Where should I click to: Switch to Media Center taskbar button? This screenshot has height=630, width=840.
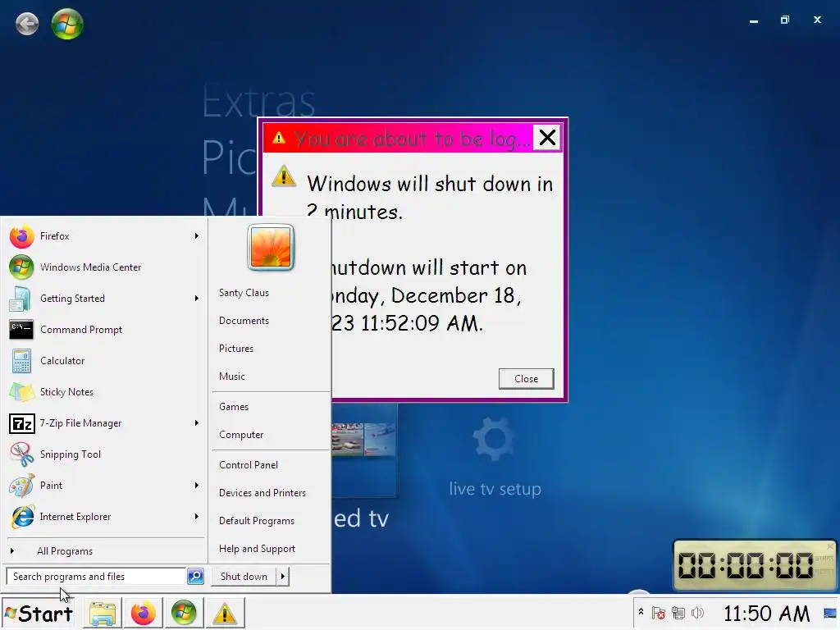[184, 614]
